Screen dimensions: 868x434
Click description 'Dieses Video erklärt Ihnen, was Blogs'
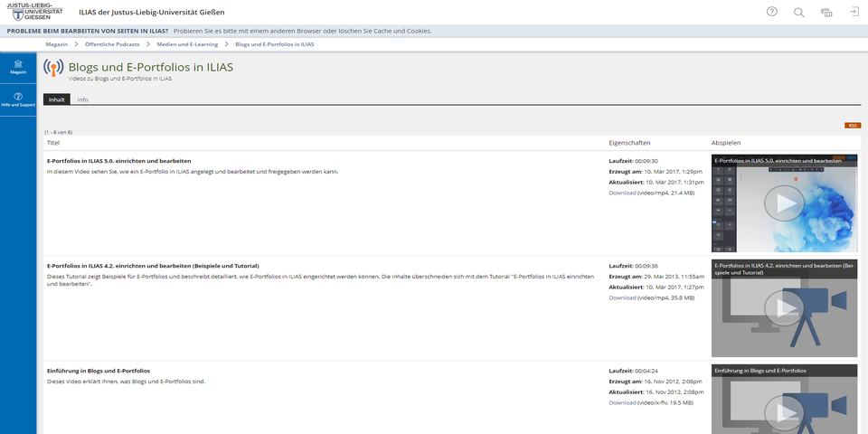127,382
